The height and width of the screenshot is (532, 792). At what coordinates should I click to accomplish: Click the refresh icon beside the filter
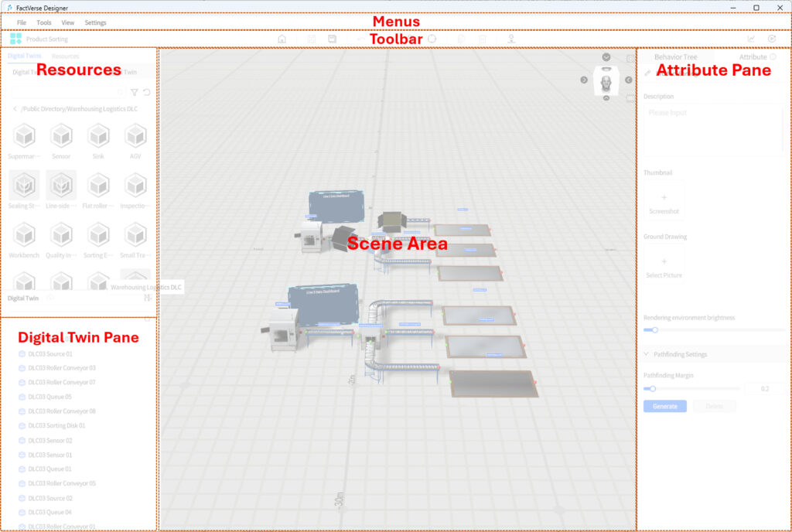coord(146,92)
